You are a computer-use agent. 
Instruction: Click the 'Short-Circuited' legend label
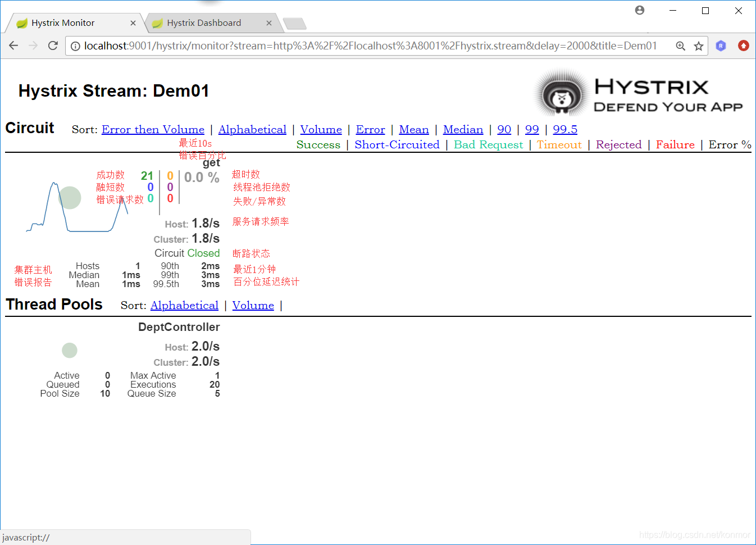pyautogui.click(x=397, y=144)
